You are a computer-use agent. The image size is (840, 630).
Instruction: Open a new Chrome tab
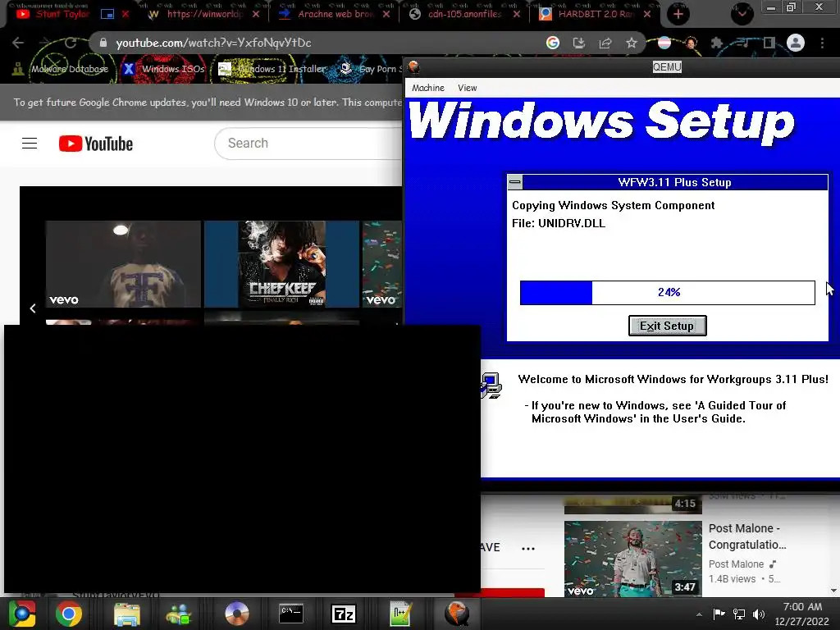click(678, 15)
